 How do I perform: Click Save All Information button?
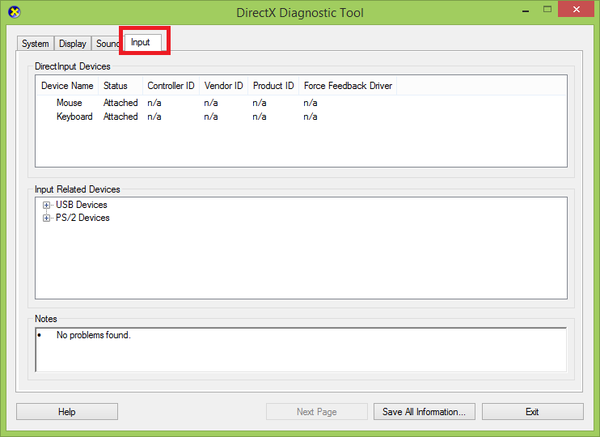point(424,412)
